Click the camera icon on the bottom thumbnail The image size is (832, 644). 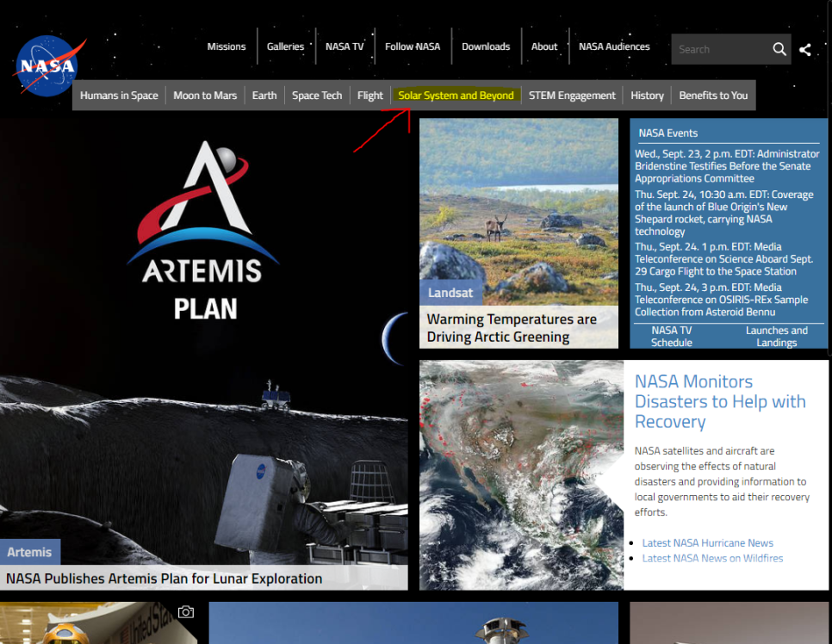[x=186, y=611]
